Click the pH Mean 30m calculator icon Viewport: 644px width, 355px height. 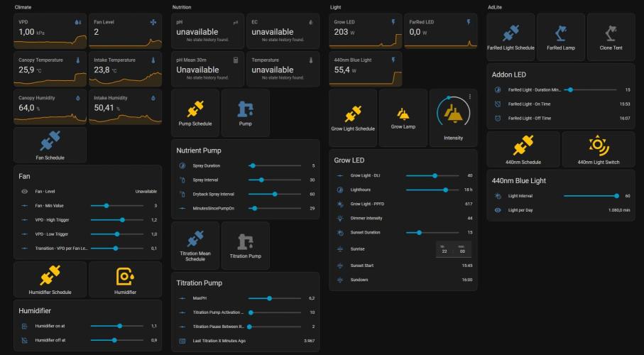coord(236,60)
